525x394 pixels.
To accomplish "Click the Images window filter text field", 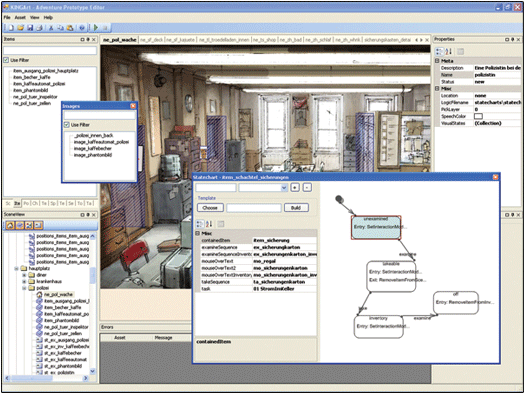I will 100,115.
